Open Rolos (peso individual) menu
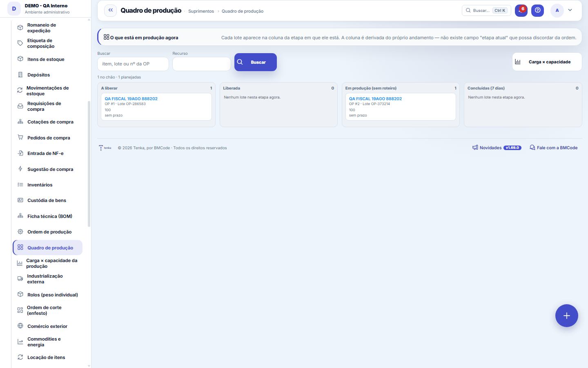588x368 pixels. (x=47, y=295)
